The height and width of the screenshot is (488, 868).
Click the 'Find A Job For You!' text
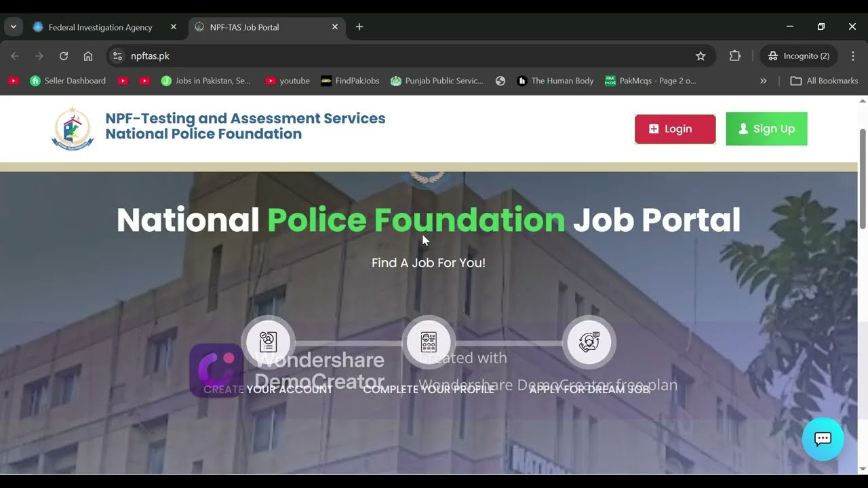pyautogui.click(x=429, y=262)
